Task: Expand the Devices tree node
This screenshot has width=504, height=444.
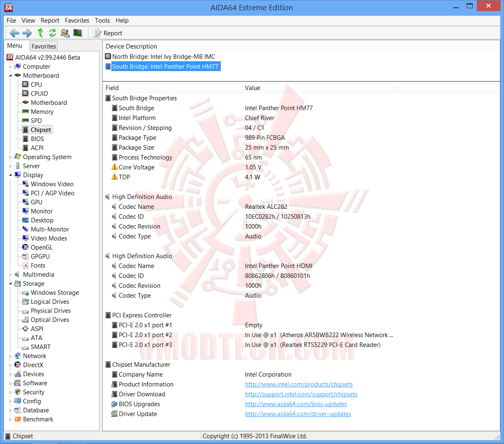Action: pyautogui.click(x=11, y=374)
